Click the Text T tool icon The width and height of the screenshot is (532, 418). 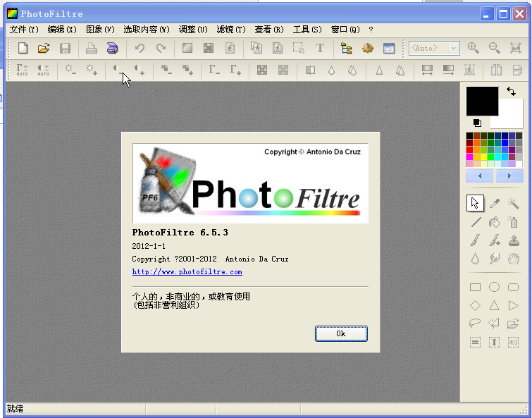320,48
